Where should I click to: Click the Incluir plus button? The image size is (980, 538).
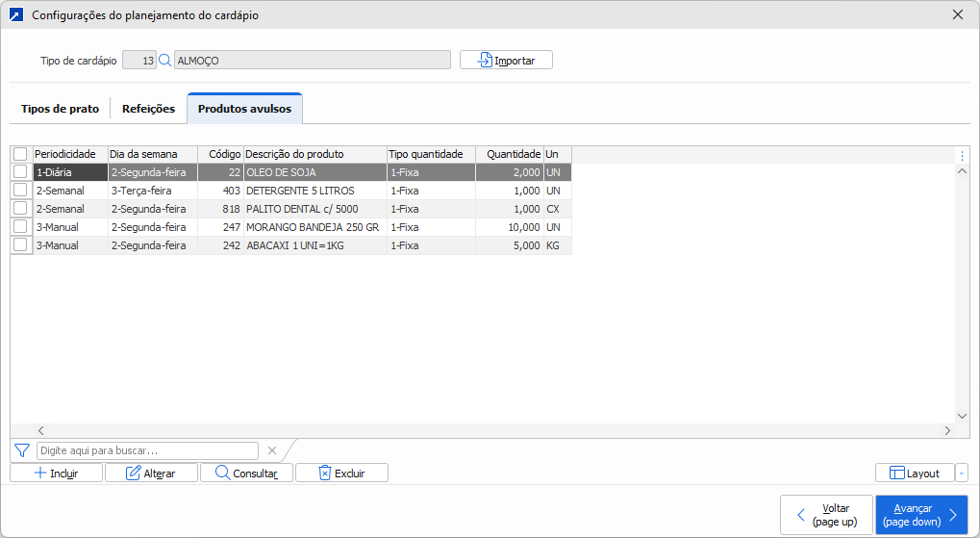tap(56, 474)
